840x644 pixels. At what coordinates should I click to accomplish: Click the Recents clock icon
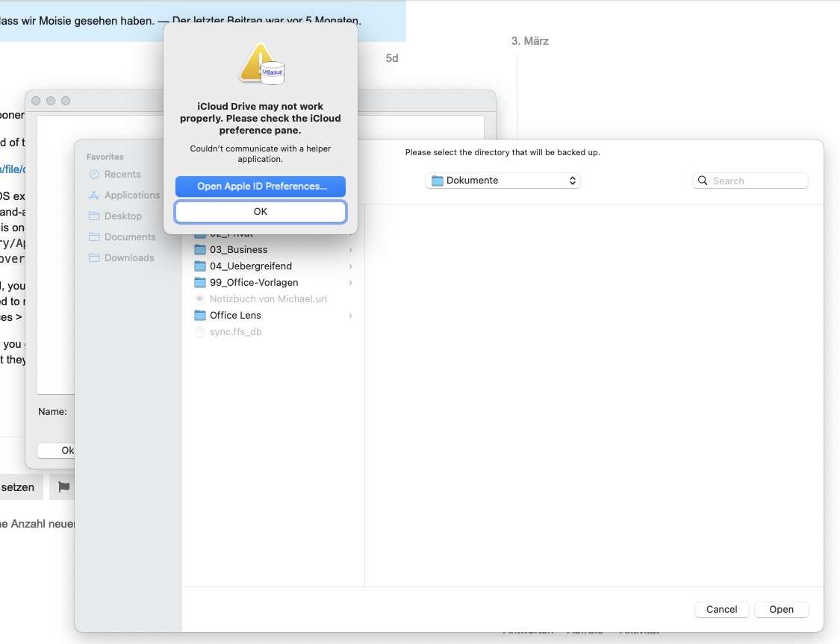tap(94, 175)
